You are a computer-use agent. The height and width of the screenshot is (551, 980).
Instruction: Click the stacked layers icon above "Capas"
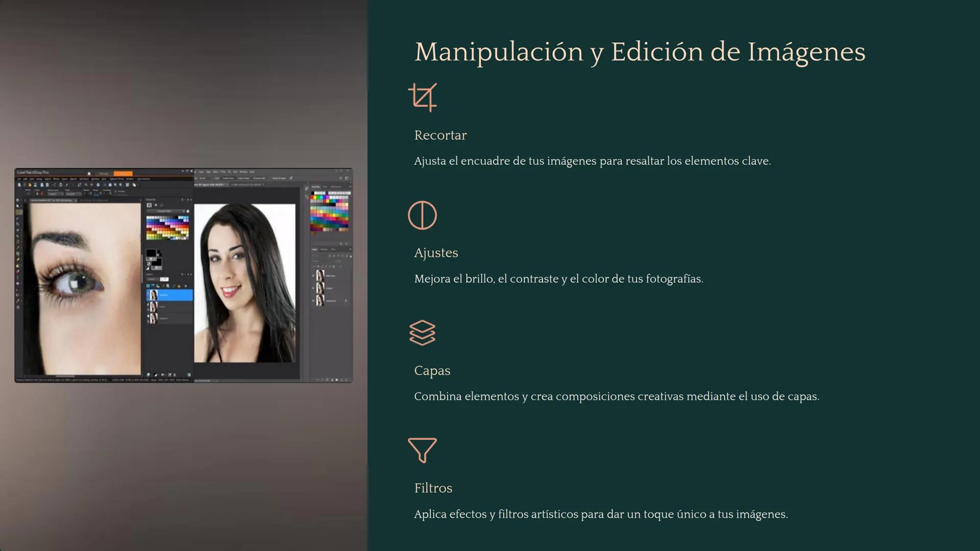pyautogui.click(x=422, y=334)
